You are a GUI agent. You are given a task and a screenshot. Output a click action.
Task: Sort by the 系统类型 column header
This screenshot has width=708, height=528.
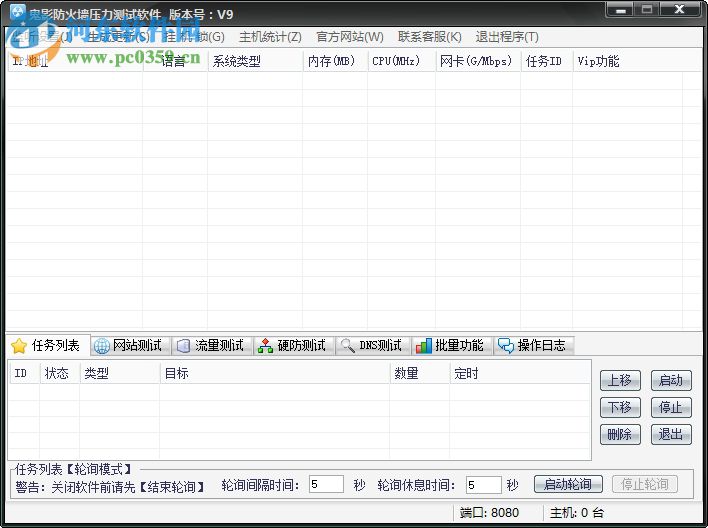point(255,61)
